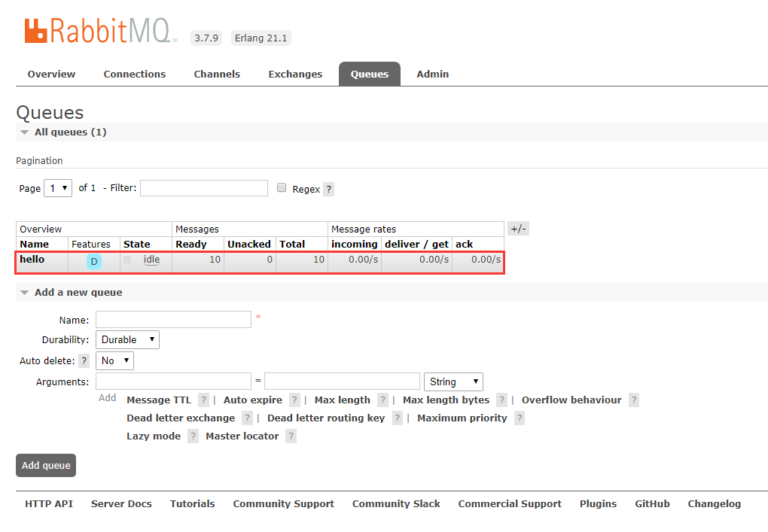Click the Master locator shortcut
768x532 pixels.
point(242,436)
